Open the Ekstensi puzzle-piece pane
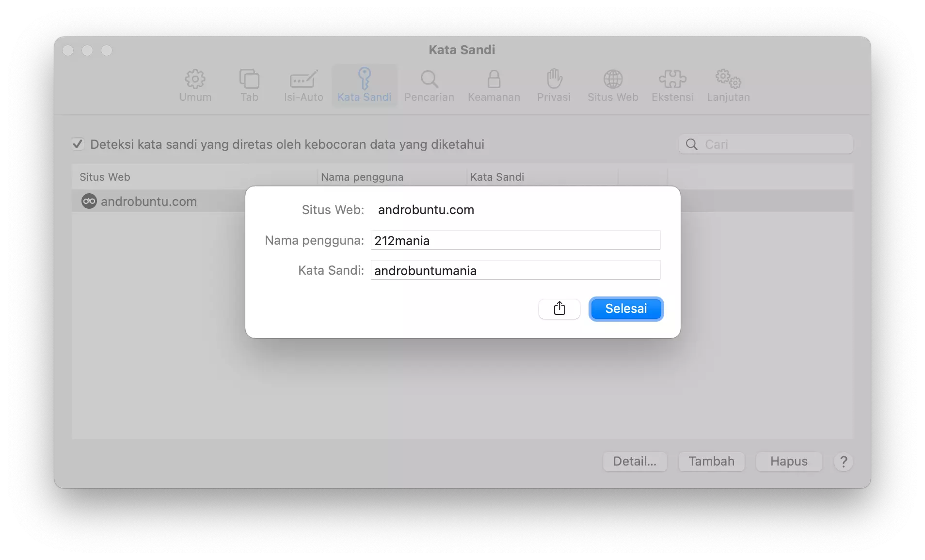The height and width of the screenshot is (560, 925). tap(673, 85)
